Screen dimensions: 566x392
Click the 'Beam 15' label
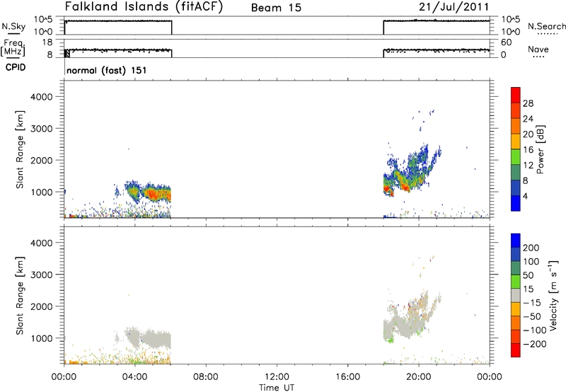pos(276,8)
